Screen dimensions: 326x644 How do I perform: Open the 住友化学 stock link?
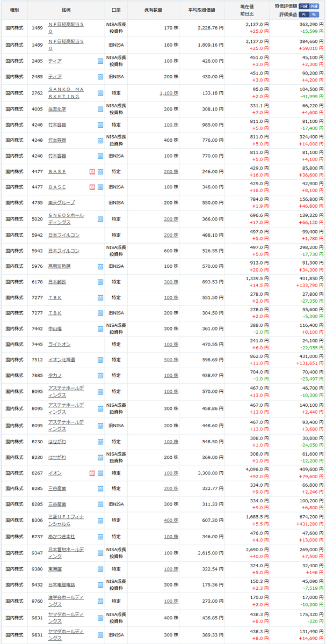[x=57, y=109]
